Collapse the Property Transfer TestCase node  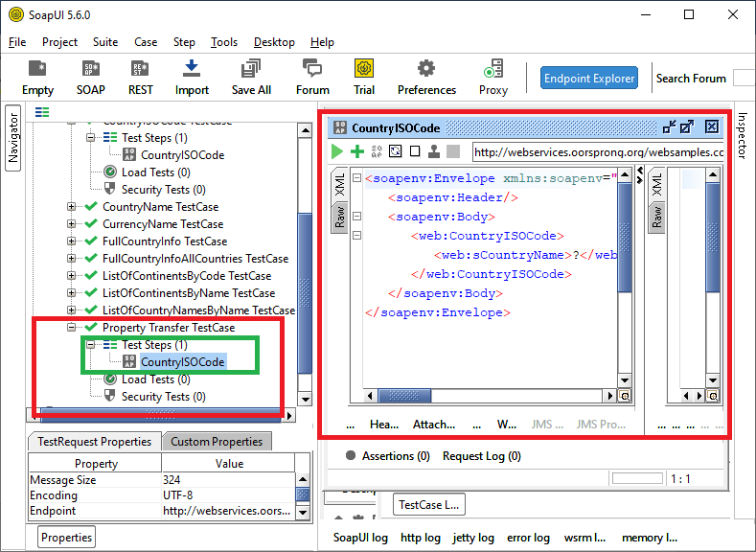pyautogui.click(x=71, y=328)
